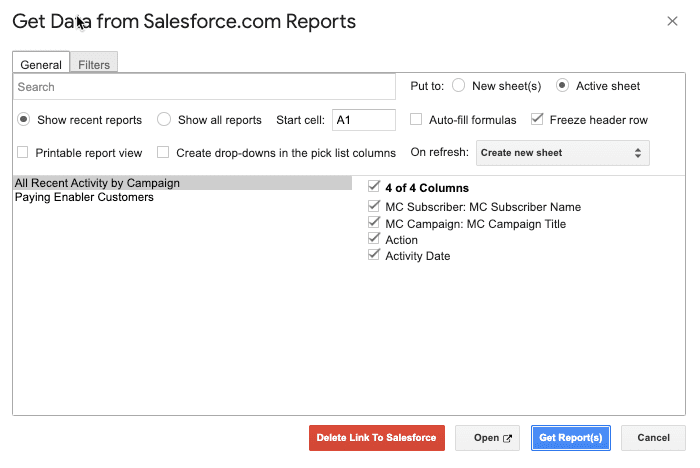Enable Auto-fill formulas checkbox

[x=416, y=120]
